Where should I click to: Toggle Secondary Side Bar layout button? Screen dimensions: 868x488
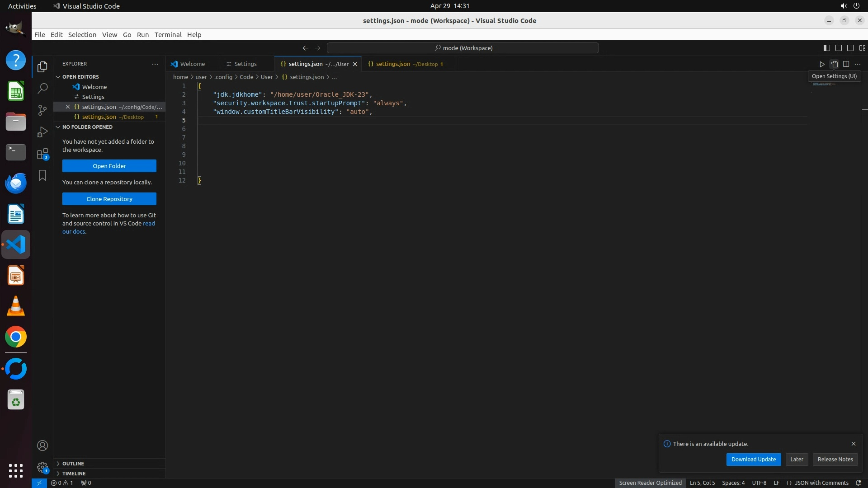[850, 48]
